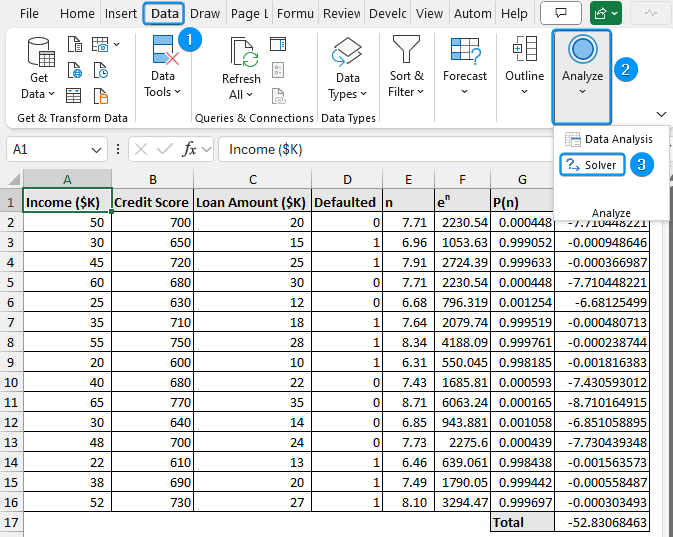Collapse the ribbon using the chevron
This screenshot has height=537, width=673.
pyautogui.click(x=661, y=113)
